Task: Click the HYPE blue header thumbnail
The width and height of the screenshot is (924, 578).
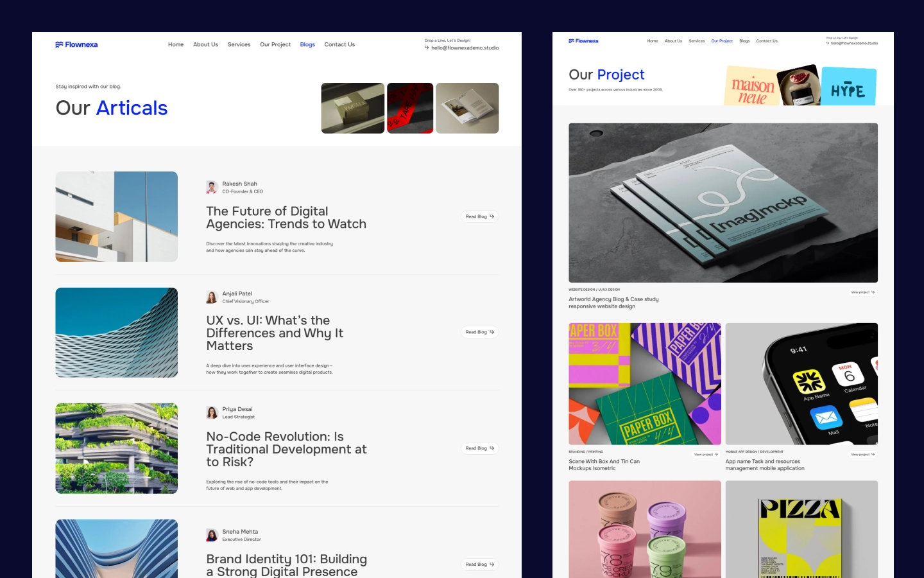Action: 849,87
